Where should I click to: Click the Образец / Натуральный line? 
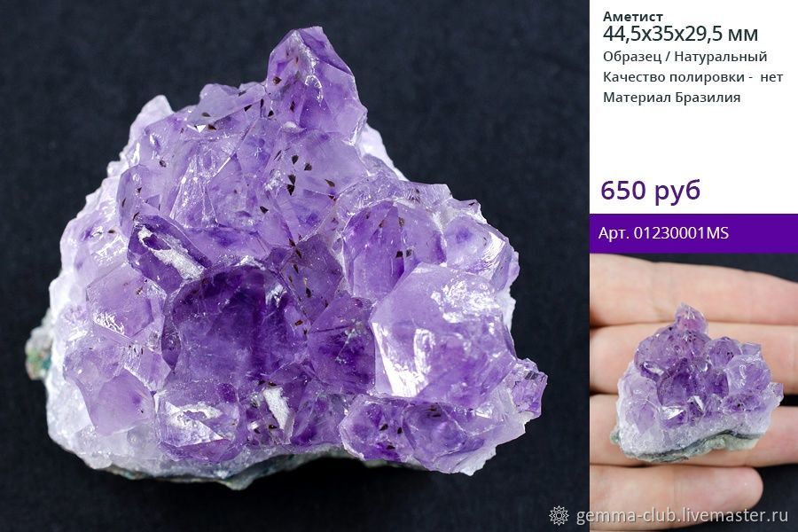[685, 57]
